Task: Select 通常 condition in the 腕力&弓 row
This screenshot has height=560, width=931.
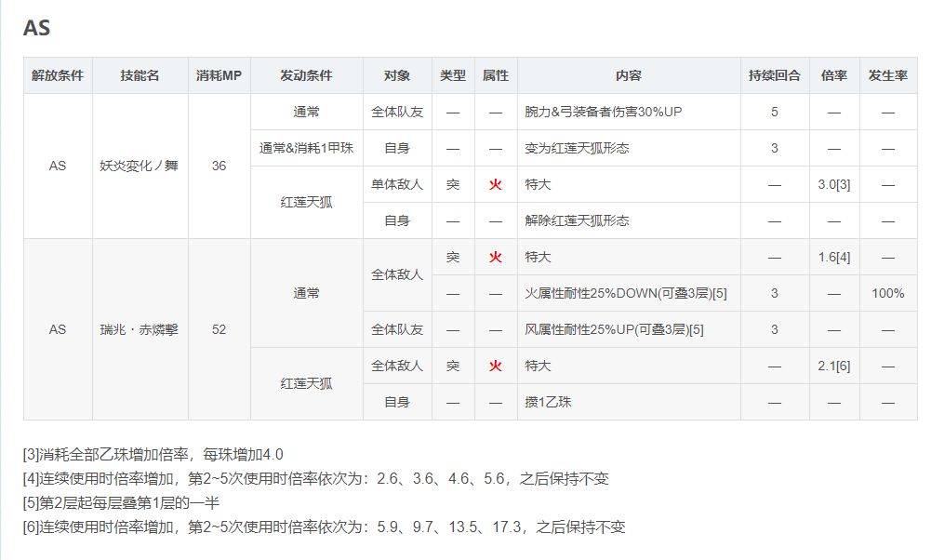Action: 306,112
